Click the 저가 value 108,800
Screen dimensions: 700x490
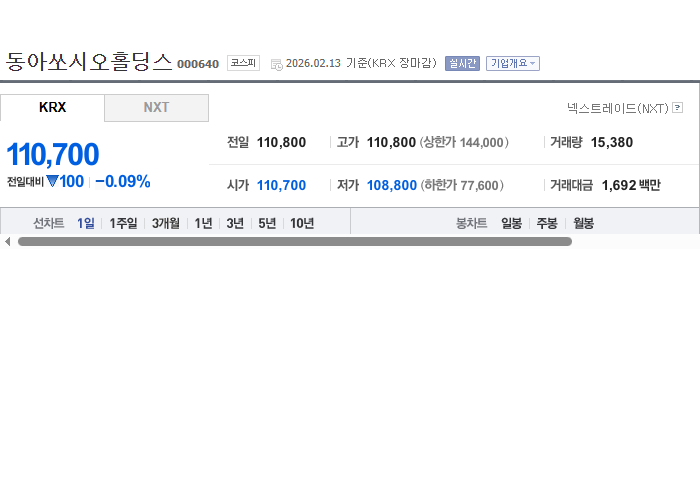[392, 185]
